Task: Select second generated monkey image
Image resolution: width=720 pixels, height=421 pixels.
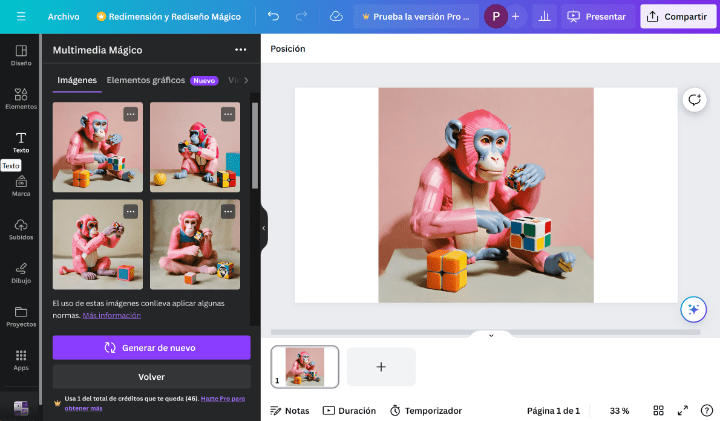Action: pyautogui.click(x=195, y=147)
